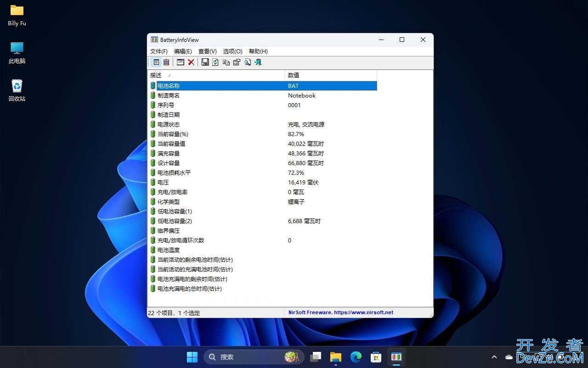Expand the system tray hidden icons chevron
Image resolution: width=588 pixels, height=368 pixels.
pyautogui.click(x=494, y=357)
